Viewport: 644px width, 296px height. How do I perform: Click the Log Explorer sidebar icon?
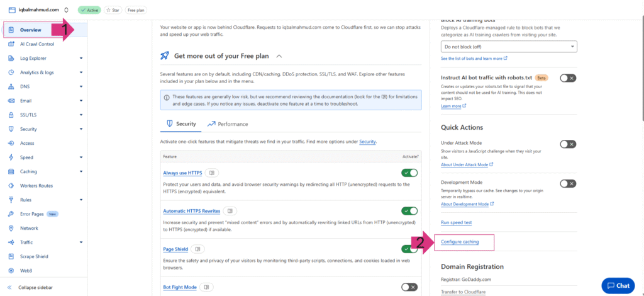point(11,59)
